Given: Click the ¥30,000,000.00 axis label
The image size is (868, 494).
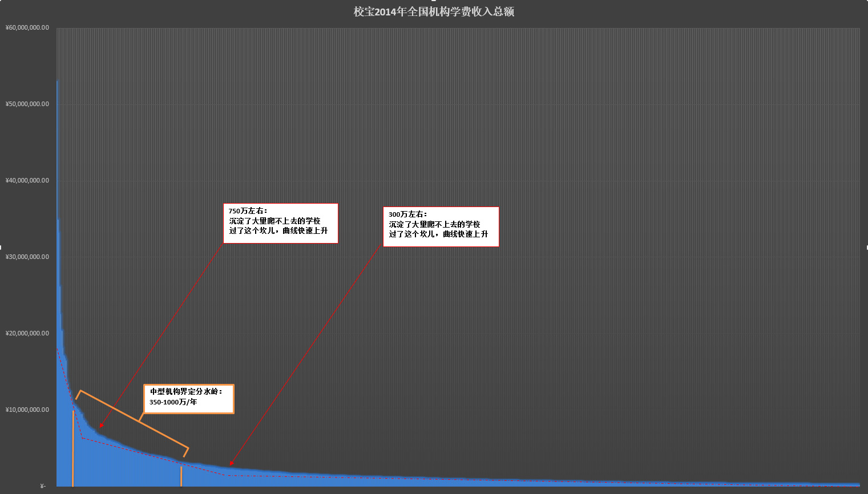Looking at the screenshot, I should (x=27, y=257).
